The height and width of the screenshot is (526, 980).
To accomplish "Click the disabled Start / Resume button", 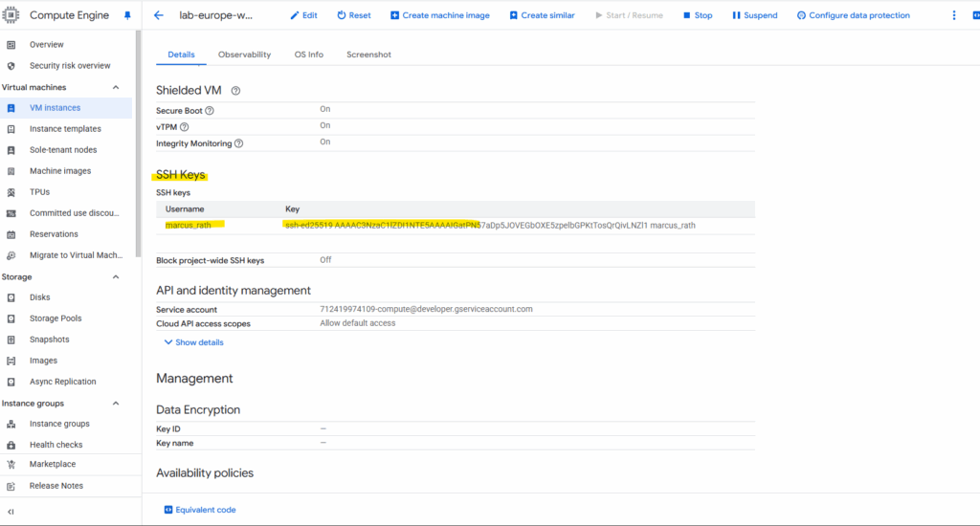I will 629,15.
